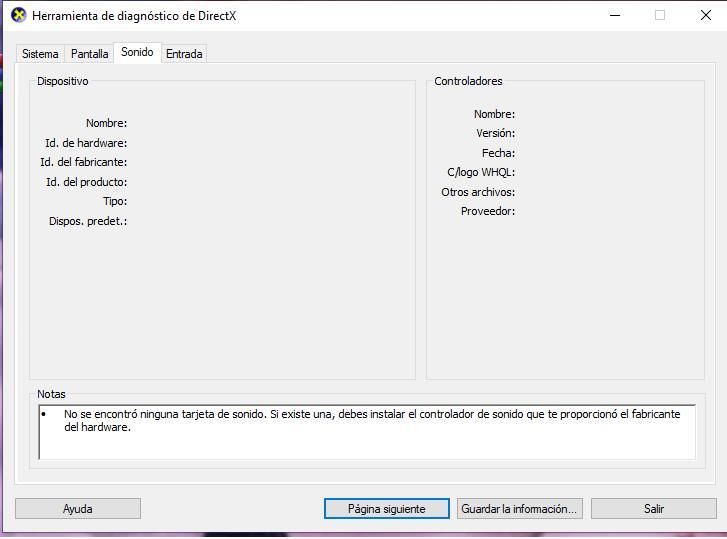Select the Sonido tab
The height and width of the screenshot is (539, 727).
[x=137, y=52]
